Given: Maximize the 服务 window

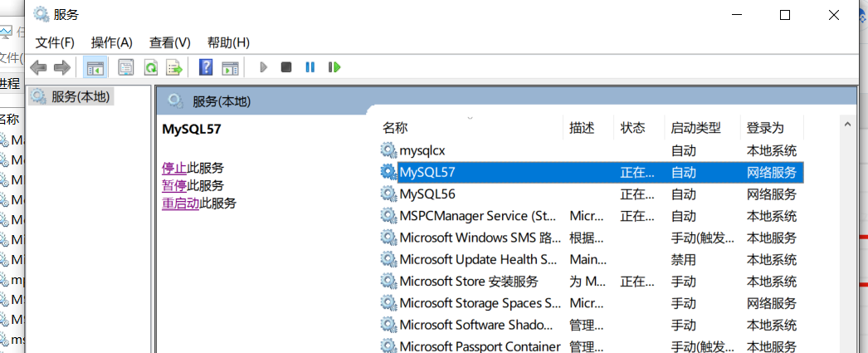Looking at the screenshot, I should (784, 15).
